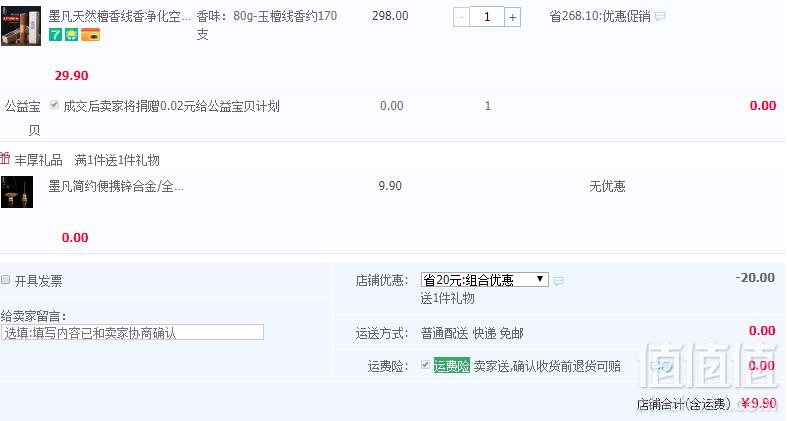Click chat bubble icon beside 优惠促销
Image resolution: width=787 pixels, height=421 pixels.
point(660,17)
